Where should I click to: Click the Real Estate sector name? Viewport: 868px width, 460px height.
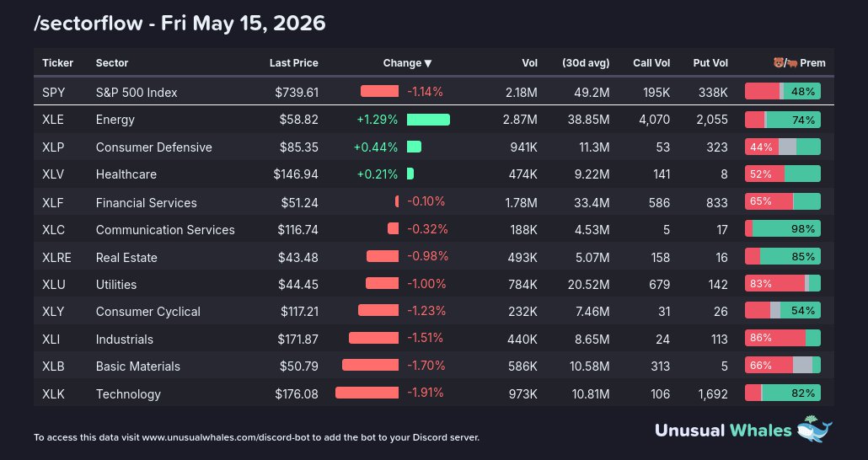pyautogui.click(x=126, y=258)
